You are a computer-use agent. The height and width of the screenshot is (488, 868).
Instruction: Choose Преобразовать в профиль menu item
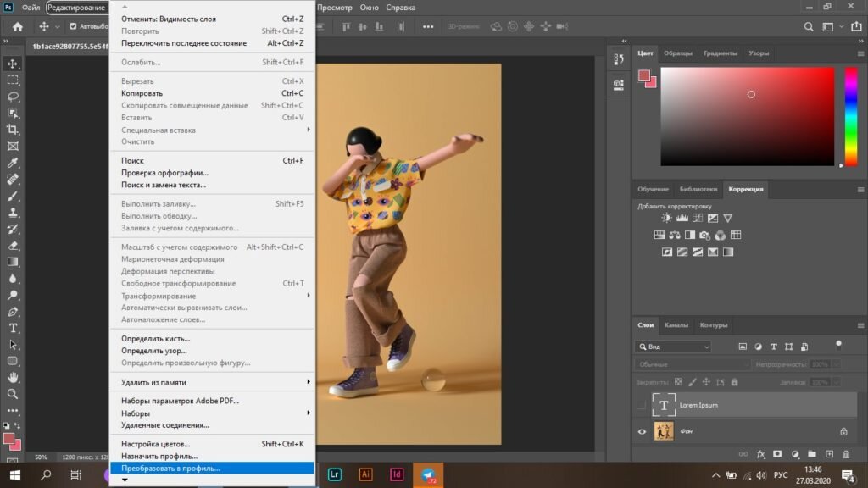170,468
